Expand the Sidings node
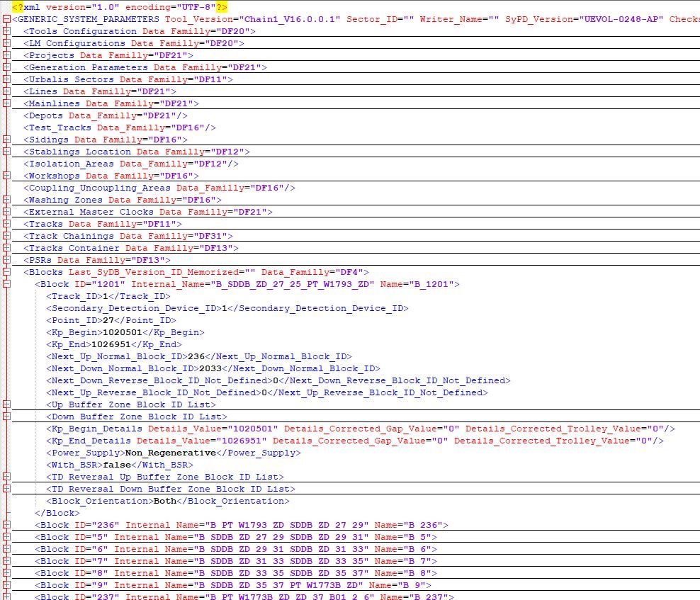The width and height of the screenshot is (700, 600). (x=6, y=140)
